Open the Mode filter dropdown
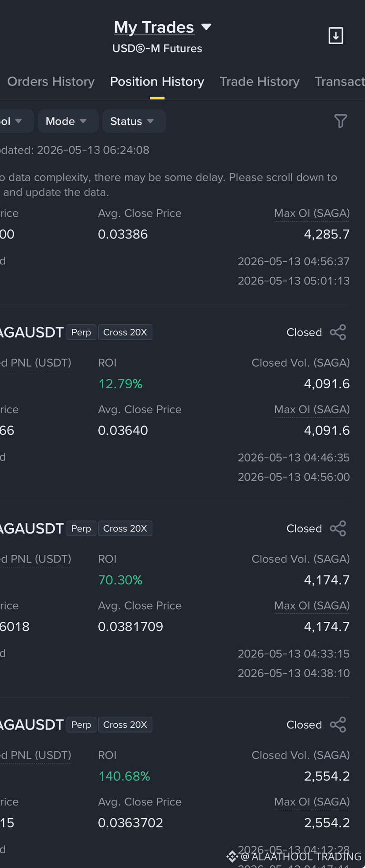365x868 pixels. pyautogui.click(x=68, y=121)
